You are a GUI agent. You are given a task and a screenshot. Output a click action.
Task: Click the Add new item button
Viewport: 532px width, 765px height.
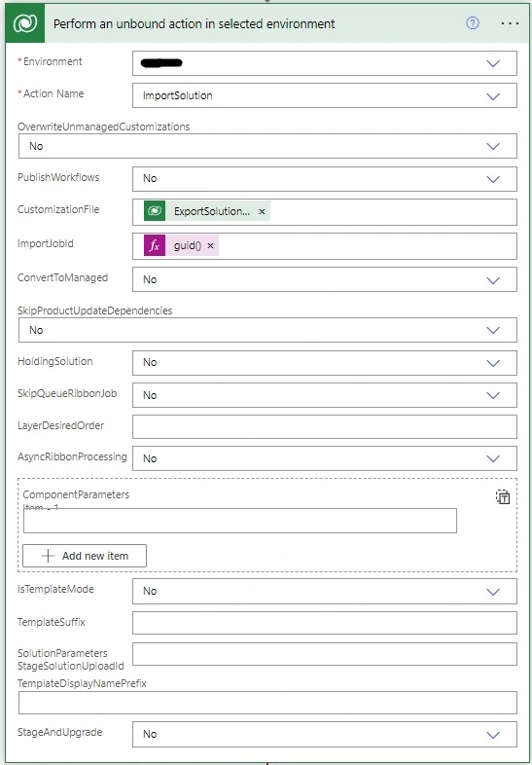85,556
